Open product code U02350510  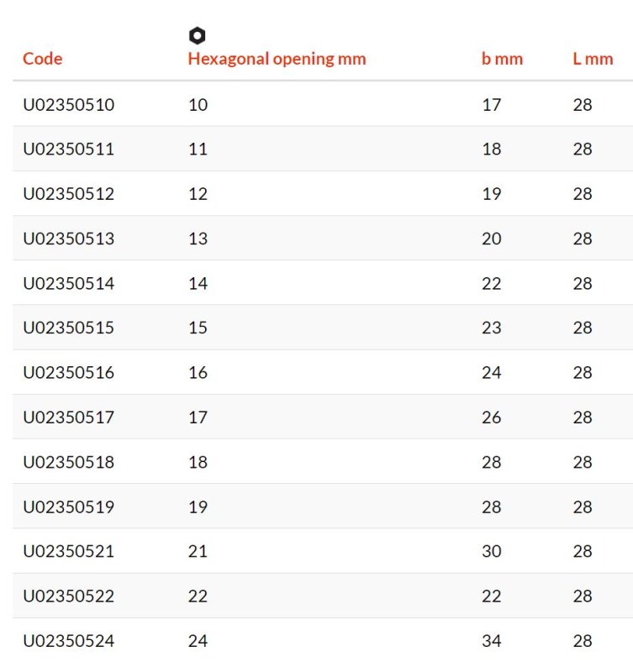coord(69,104)
